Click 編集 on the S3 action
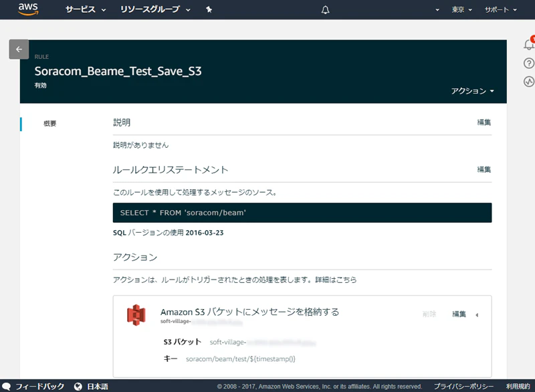This screenshot has height=392, width=535. pyautogui.click(x=459, y=314)
